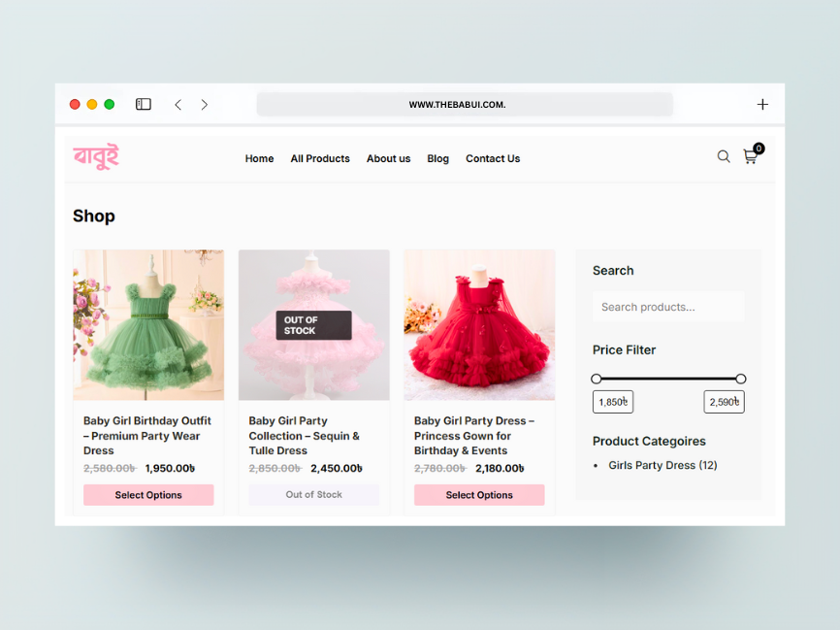Go to the About us page
840x630 pixels.
(x=388, y=158)
